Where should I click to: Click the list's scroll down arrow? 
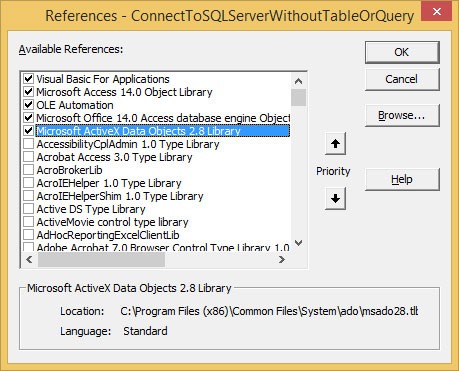coord(298,243)
